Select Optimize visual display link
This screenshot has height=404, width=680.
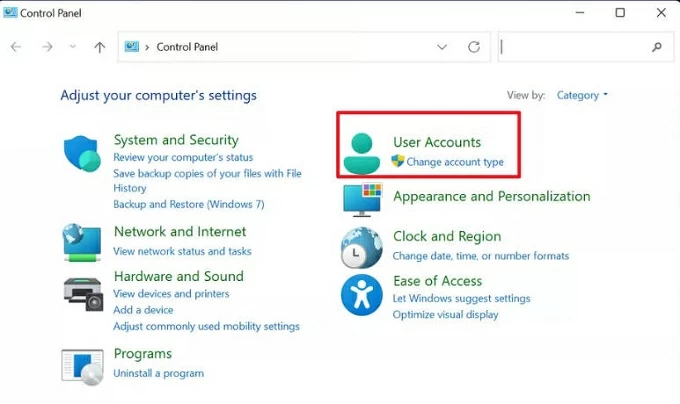(445, 315)
